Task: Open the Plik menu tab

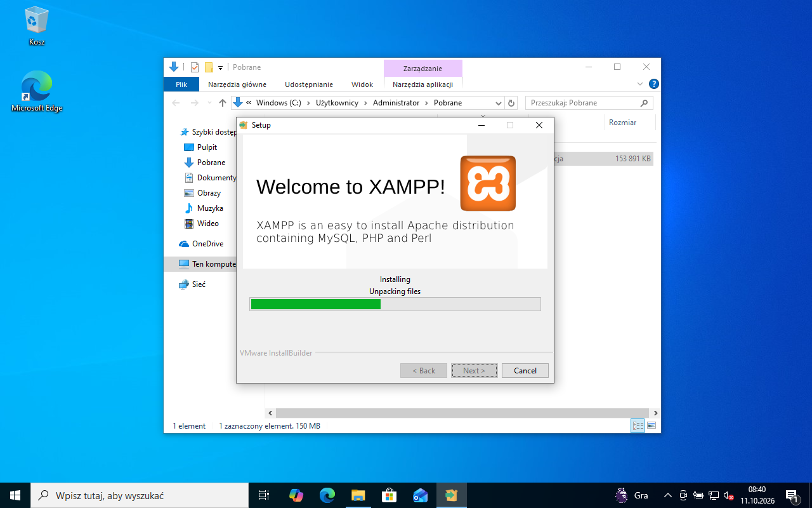Action: pyautogui.click(x=181, y=84)
